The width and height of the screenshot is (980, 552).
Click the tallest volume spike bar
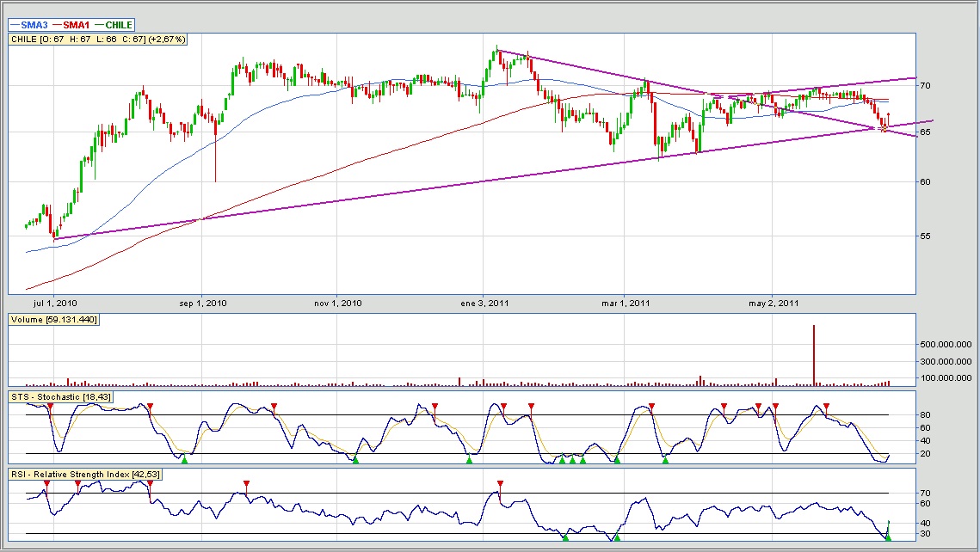pyautogui.click(x=814, y=354)
